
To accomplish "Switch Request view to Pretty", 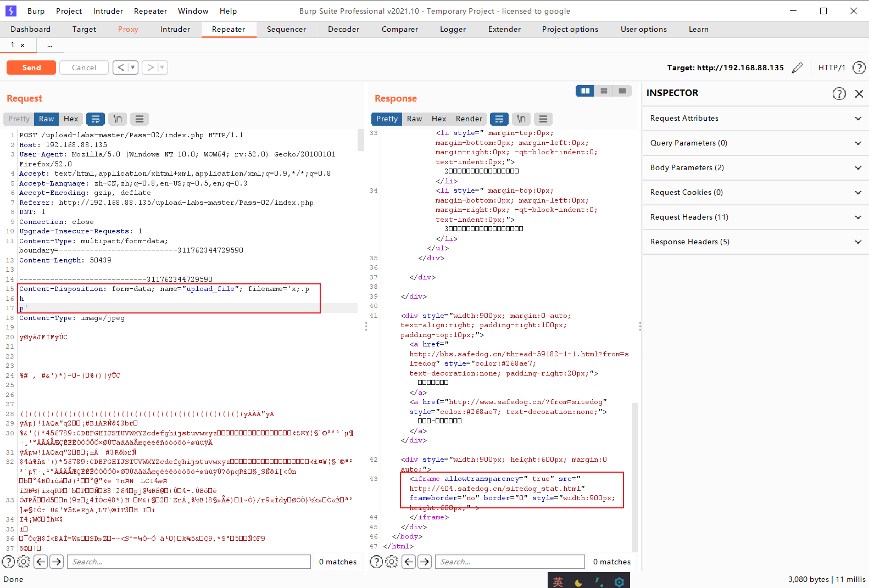I will click(19, 119).
